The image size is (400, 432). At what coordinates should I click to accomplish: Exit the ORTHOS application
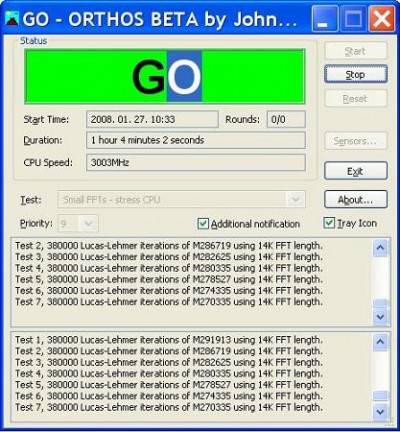tap(356, 171)
